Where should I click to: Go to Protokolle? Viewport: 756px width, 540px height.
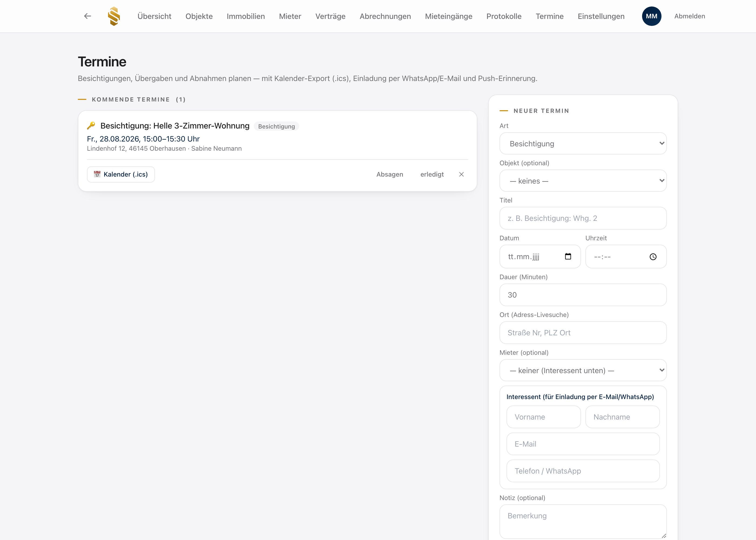coord(504,16)
